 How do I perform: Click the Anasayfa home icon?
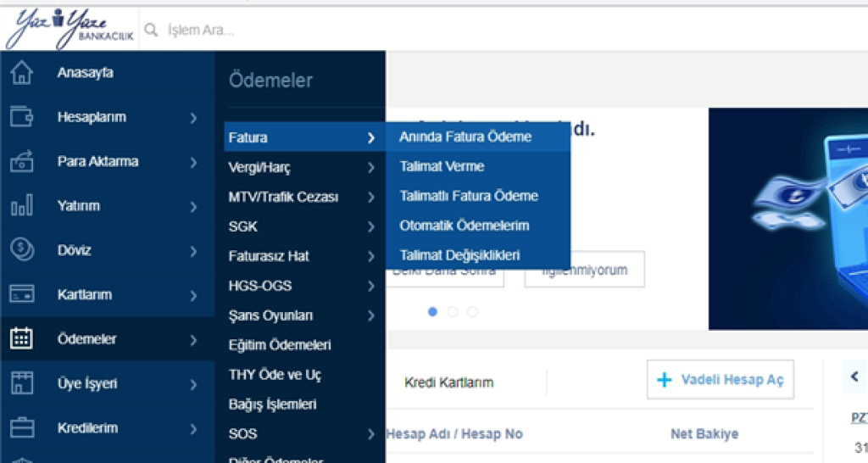[x=21, y=73]
